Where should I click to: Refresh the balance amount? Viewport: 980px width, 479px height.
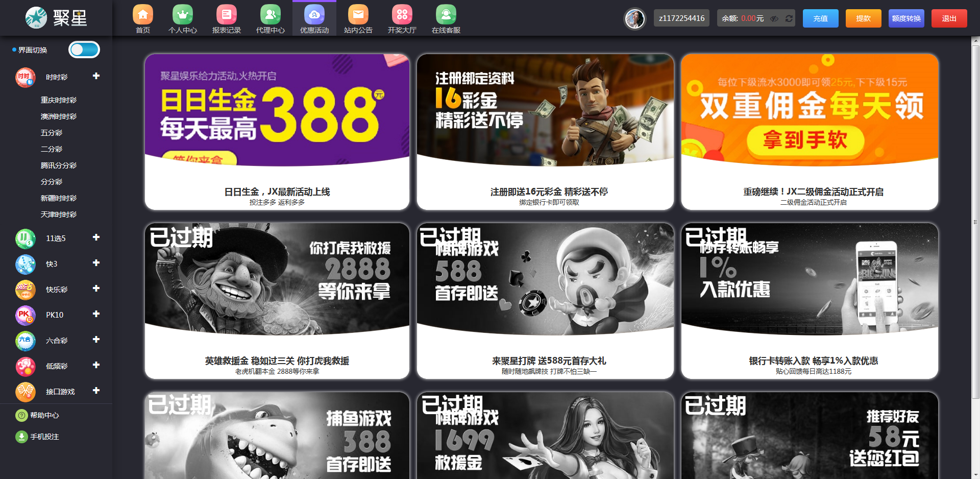(x=789, y=18)
